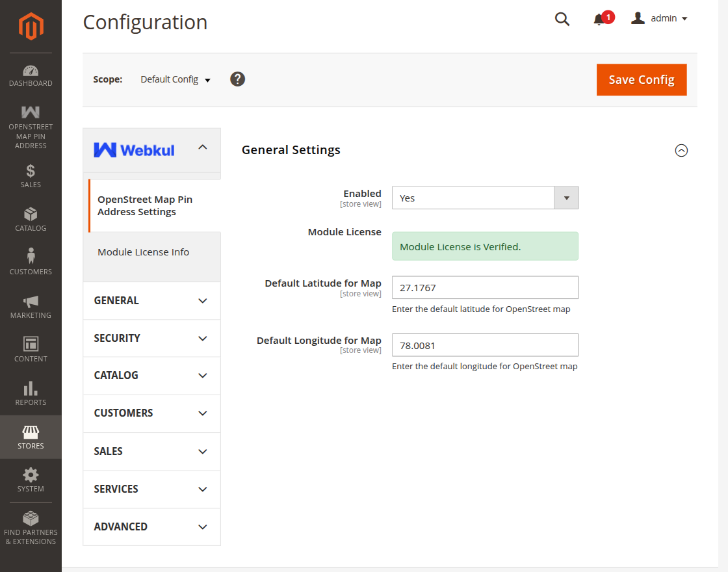Click 'Enter the default latitude for OpenStreet map' note
This screenshot has width=728, height=572.
481,309
